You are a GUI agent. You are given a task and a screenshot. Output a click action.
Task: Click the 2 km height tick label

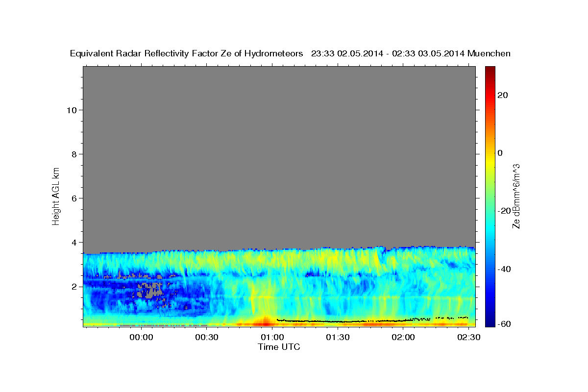(x=74, y=286)
